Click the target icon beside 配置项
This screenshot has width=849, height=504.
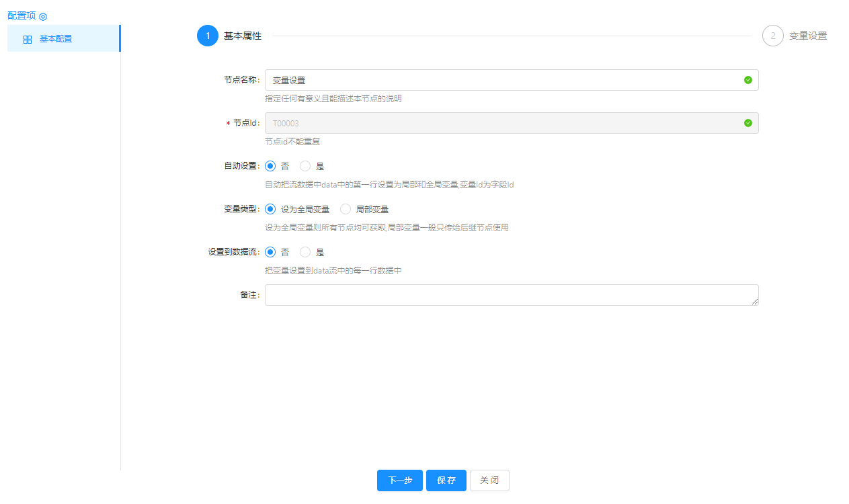tap(43, 16)
